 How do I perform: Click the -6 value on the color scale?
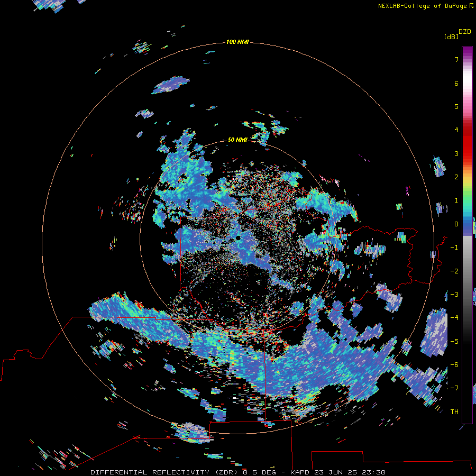pos(454,365)
